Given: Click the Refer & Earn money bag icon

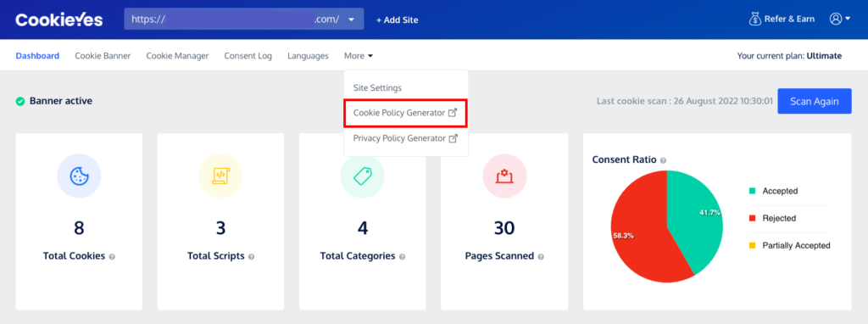Looking at the screenshot, I should (755, 19).
